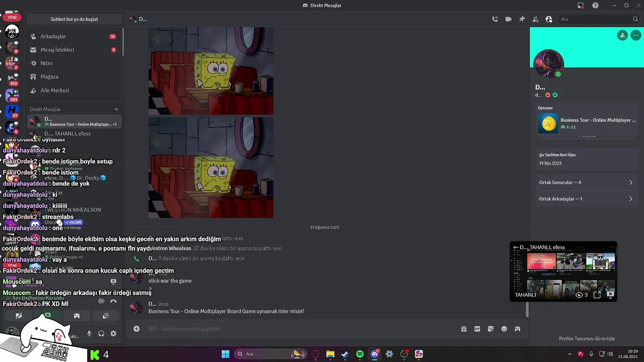Open Steam from the taskbar
The height and width of the screenshot is (362, 644).
click(x=345, y=354)
